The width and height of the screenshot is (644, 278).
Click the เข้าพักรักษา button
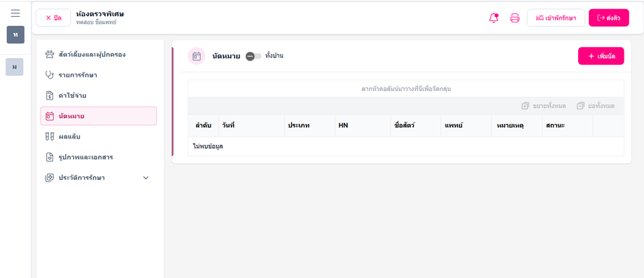[556, 18]
